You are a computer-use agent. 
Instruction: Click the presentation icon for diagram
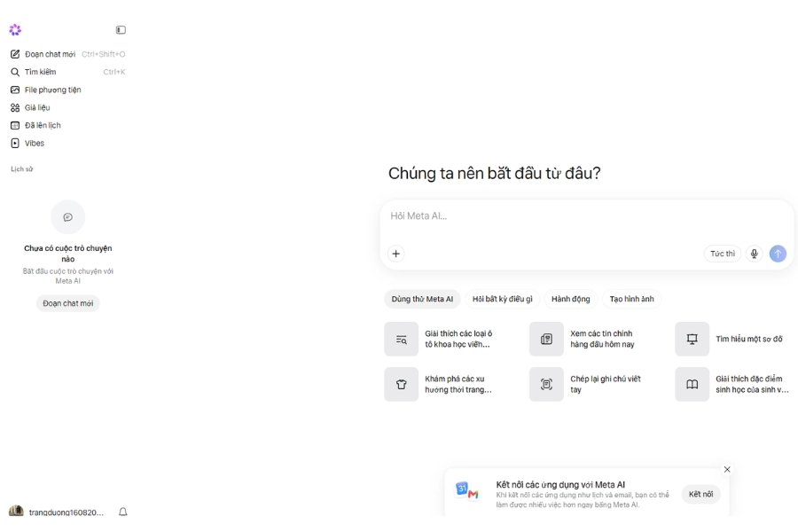click(x=692, y=339)
